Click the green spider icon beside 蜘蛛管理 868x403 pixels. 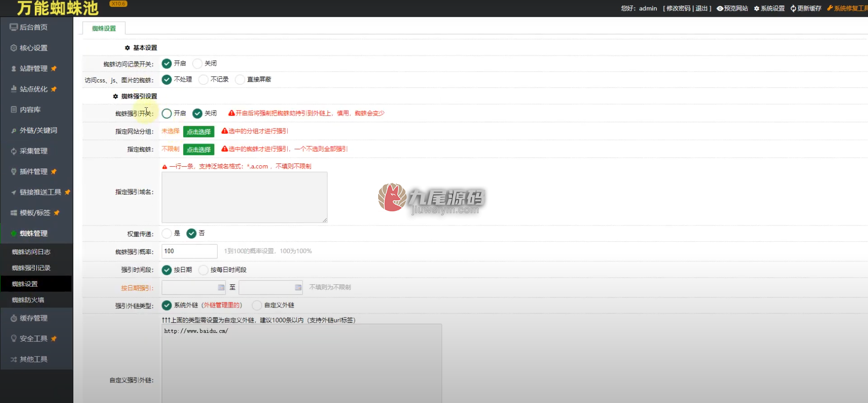click(x=14, y=233)
